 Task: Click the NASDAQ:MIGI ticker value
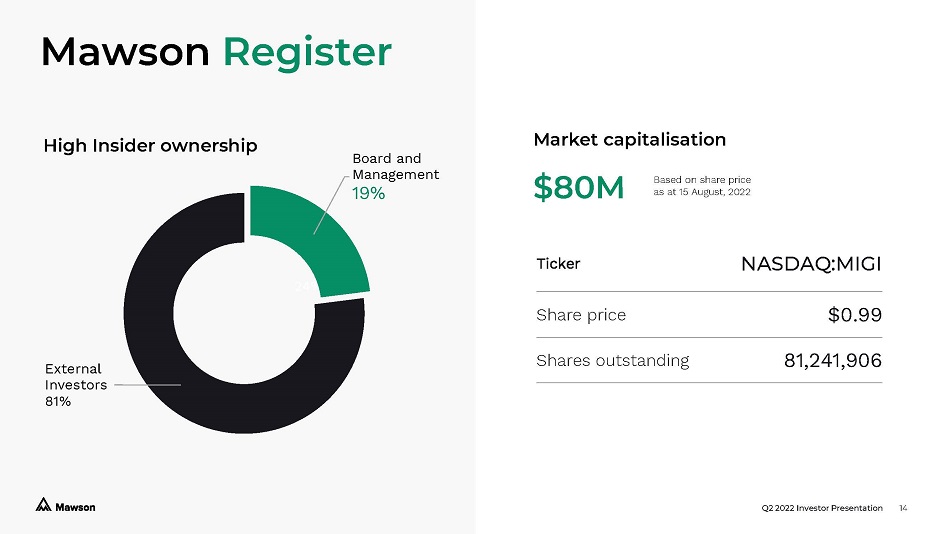(x=811, y=264)
